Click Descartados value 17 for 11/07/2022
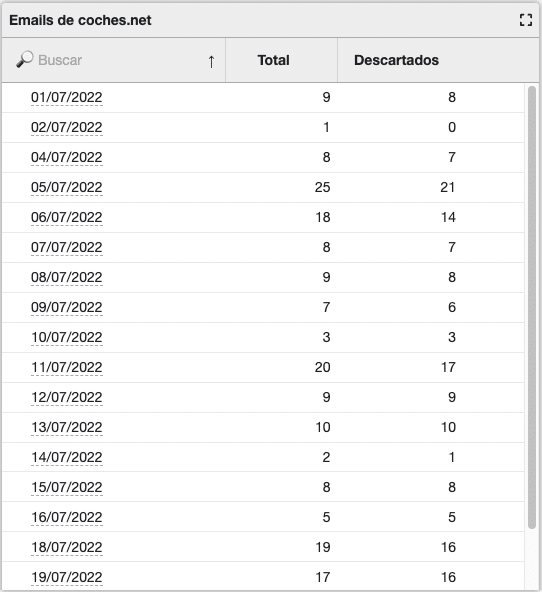The width and height of the screenshot is (542, 592). pyautogui.click(x=448, y=367)
